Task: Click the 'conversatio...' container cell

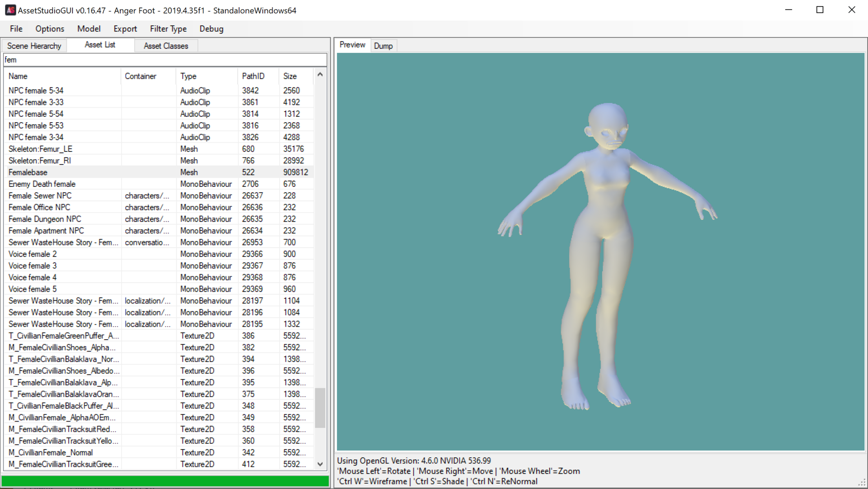Action: pyautogui.click(x=147, y=242)
